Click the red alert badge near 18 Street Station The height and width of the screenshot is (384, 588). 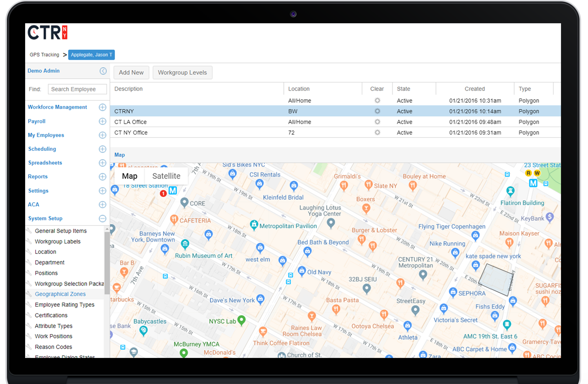[163, 193]
